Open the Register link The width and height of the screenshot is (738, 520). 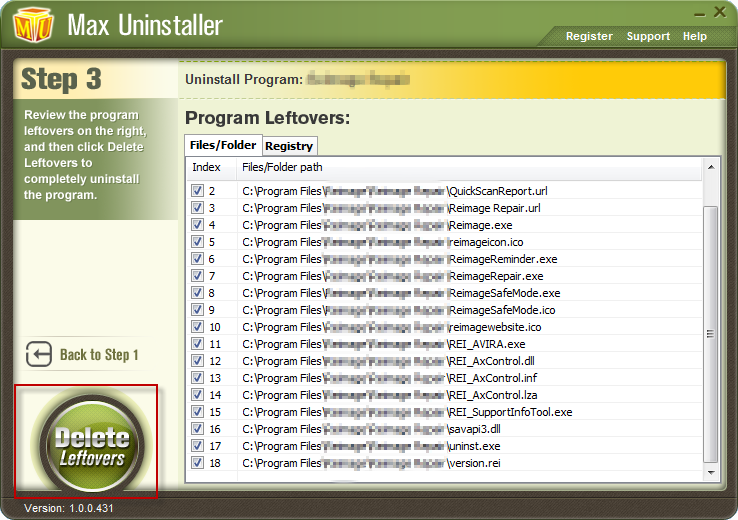click(589, 36)
